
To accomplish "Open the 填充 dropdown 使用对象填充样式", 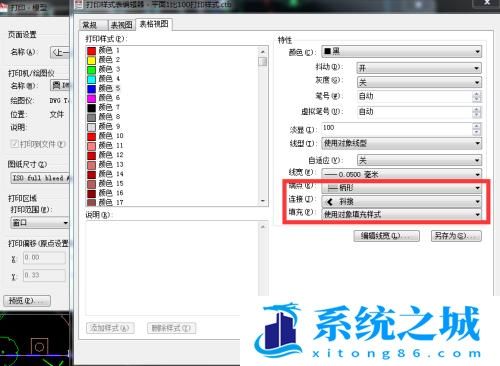I will point(402,214).
